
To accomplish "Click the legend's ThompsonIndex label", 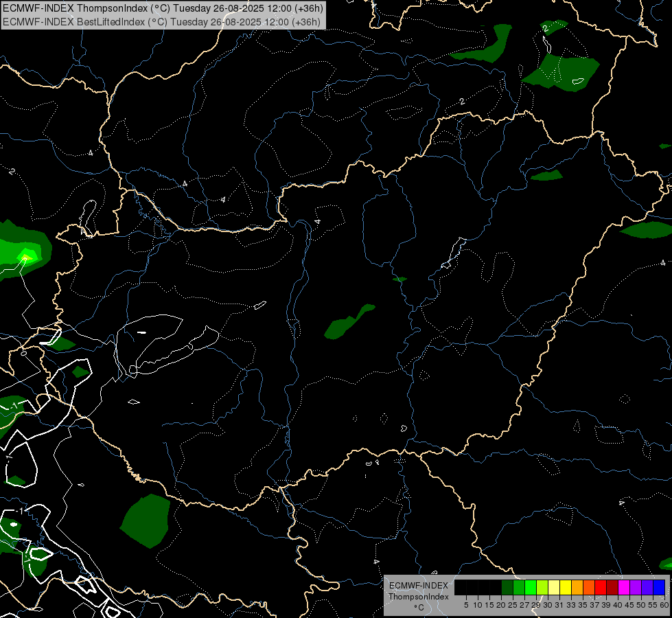I will point(419,597).
